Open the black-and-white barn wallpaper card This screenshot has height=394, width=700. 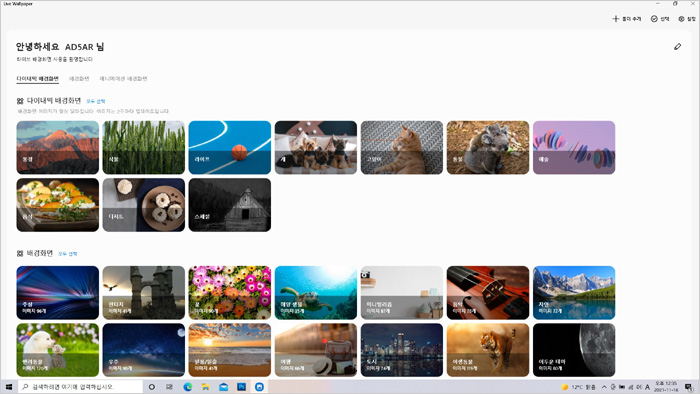tap(229, 205)
